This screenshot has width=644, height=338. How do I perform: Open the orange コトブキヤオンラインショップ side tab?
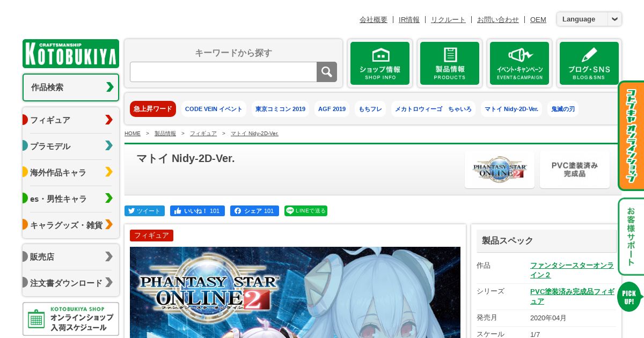632,136
